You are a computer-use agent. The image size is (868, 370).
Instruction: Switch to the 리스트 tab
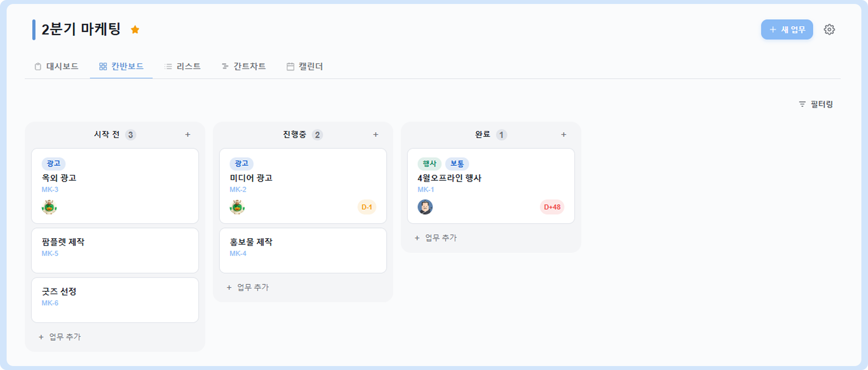182,66
